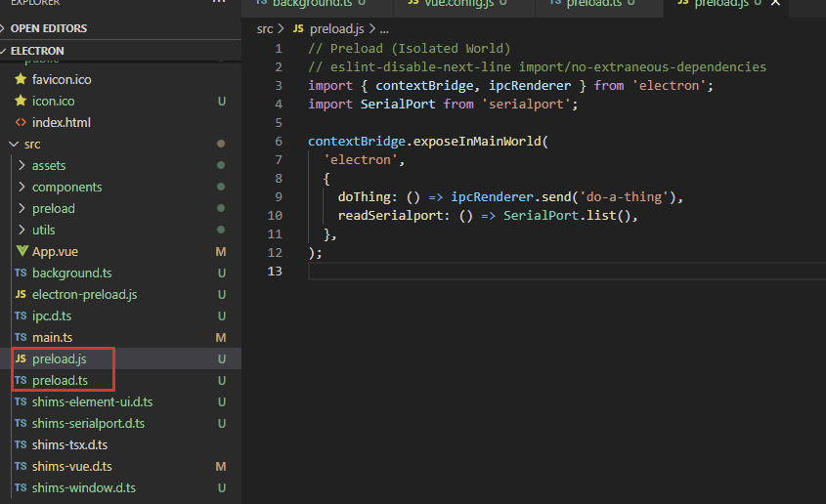Expand the utils folder

pyautogui.click(x=120, y=231)
